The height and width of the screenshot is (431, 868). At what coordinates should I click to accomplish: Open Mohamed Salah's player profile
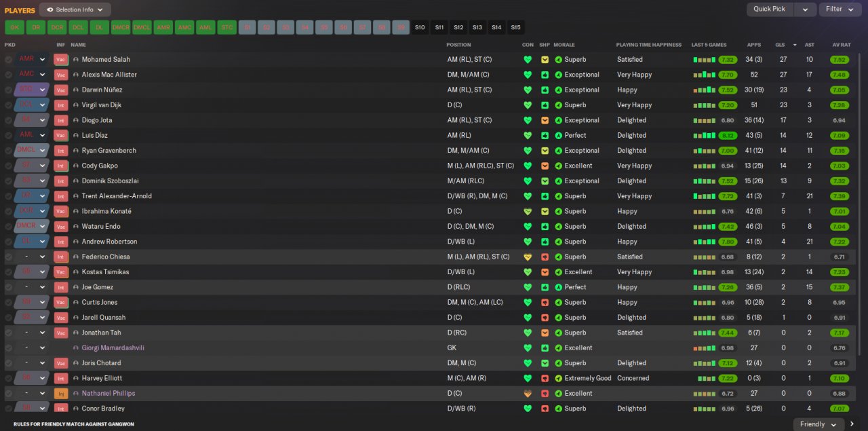pos(106,60)
